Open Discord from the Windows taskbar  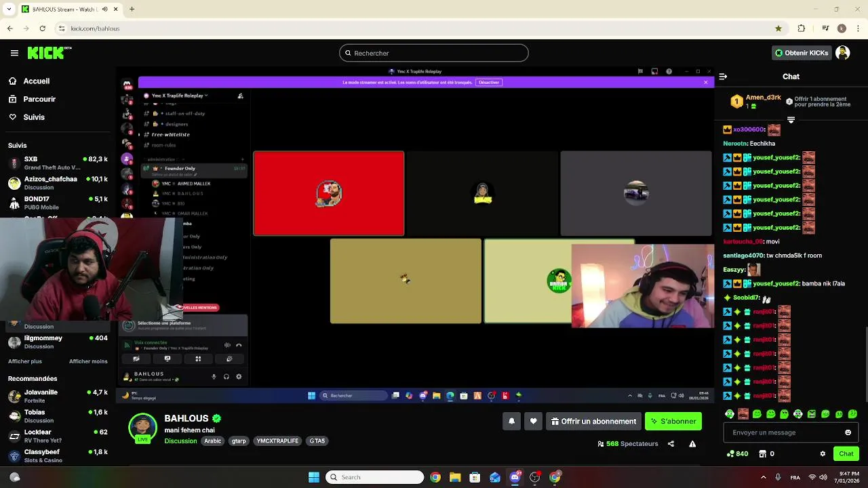[515, 477]
